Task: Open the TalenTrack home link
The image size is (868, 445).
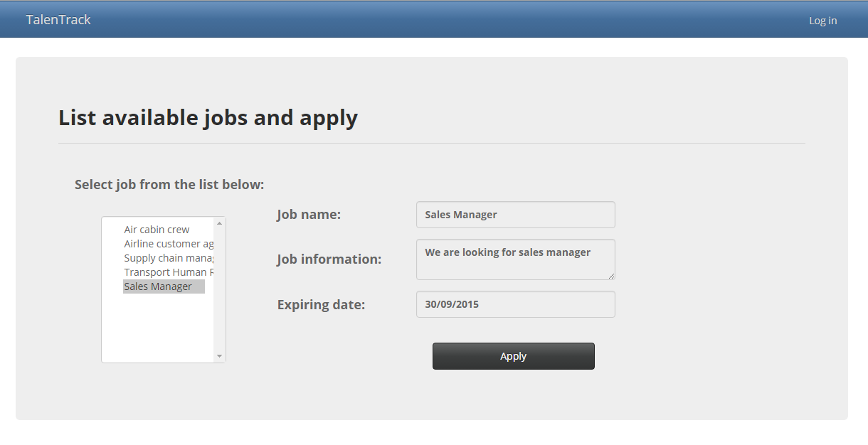Action: tap(58, 20)
